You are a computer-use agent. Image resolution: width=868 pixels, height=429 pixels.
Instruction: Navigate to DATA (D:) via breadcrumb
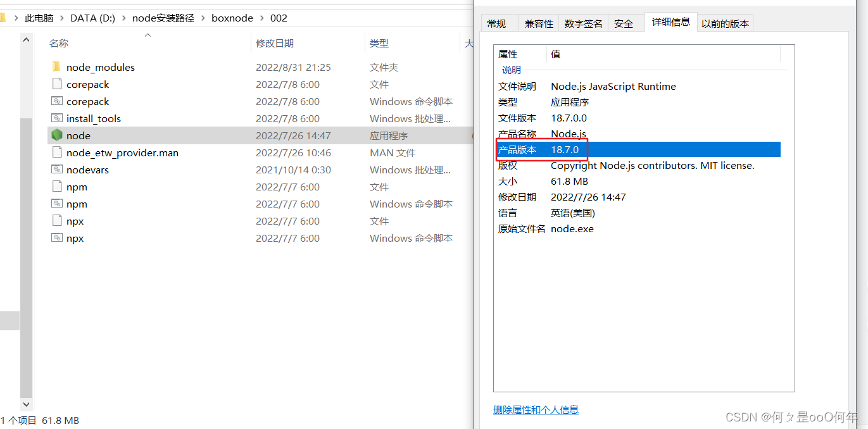pos(92,18)
